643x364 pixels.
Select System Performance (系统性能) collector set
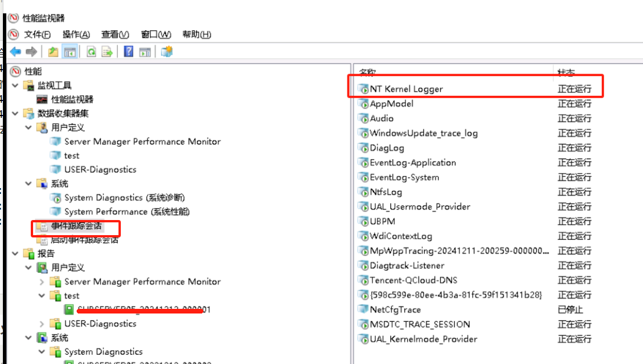[127, 211]
